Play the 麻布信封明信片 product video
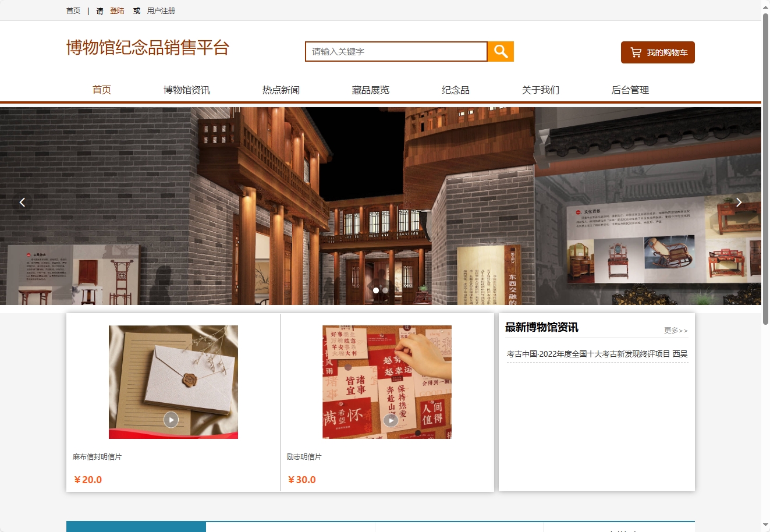Image resolution: width=770 pixels, height=532 pixels. click(x=171, y=419)
